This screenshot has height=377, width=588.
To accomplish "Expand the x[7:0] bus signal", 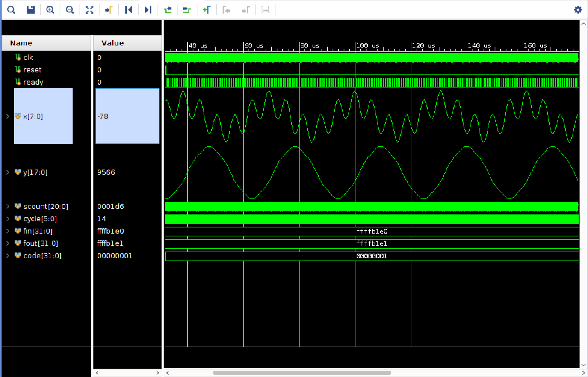I will point(8,116).
